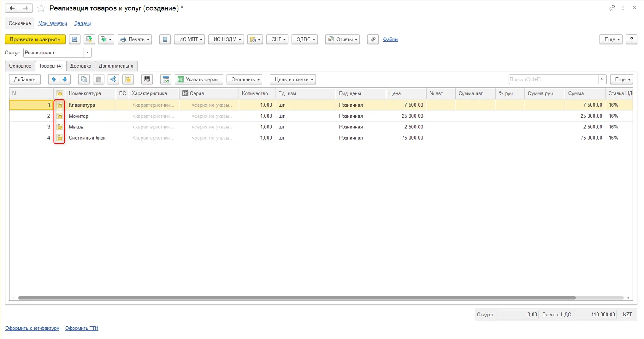
Task: Move the selected row down with blue arrow
Action: tap(64, 79)
